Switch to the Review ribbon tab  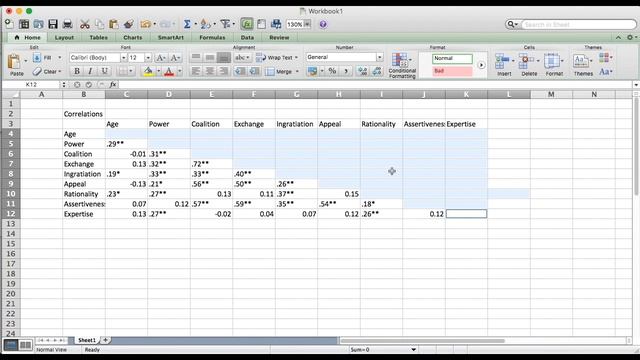tap(279, 38)
